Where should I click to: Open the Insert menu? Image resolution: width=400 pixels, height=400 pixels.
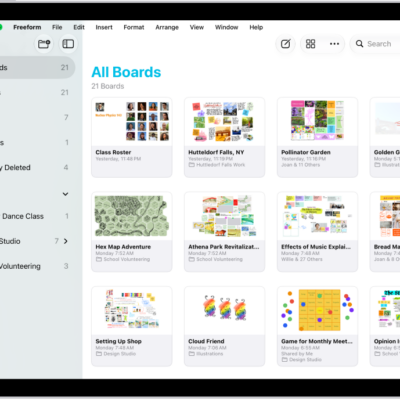pyautogui.click(x=104, y=27)
